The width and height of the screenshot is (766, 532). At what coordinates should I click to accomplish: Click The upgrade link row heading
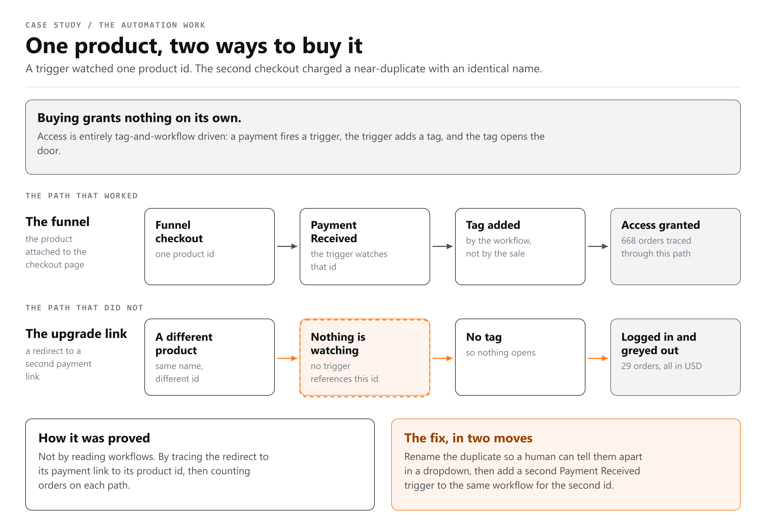coord(76,334)
